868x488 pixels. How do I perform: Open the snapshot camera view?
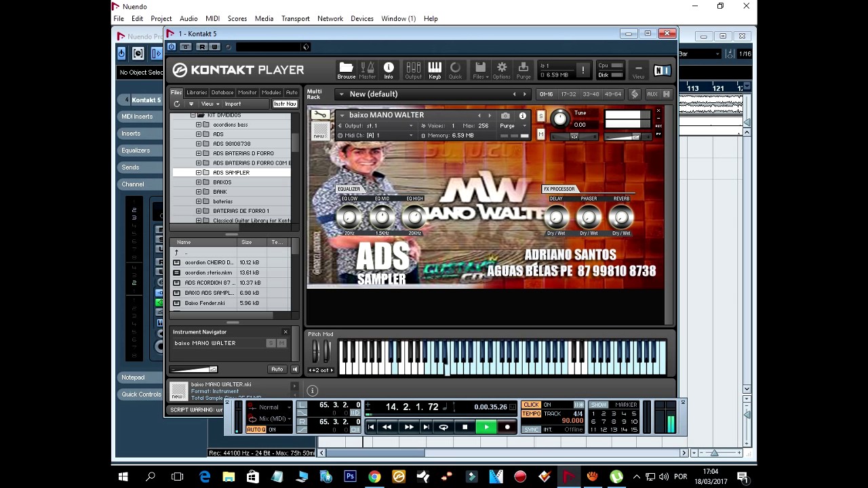pyautogui.click(x=505, y=116)
